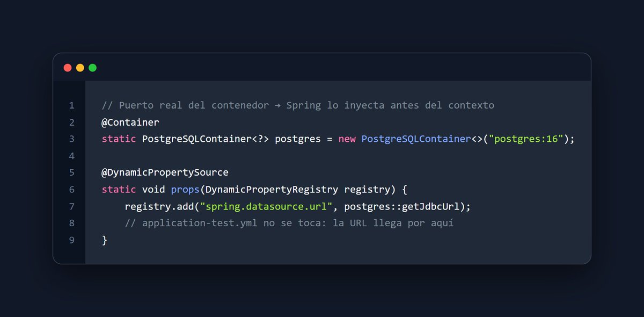
Task: Click the 'DynamicPropertyRegistry registry' parameter
Action: click(297, 189)
